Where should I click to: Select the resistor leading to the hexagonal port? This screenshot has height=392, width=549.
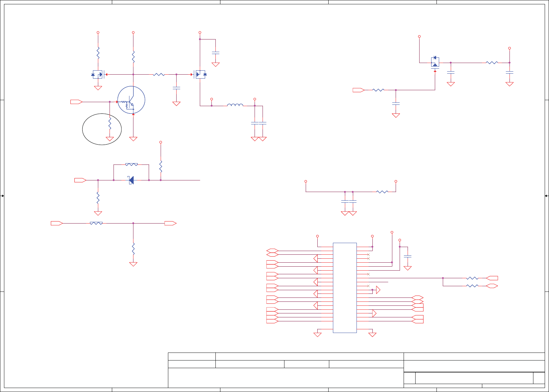[472, 286]
